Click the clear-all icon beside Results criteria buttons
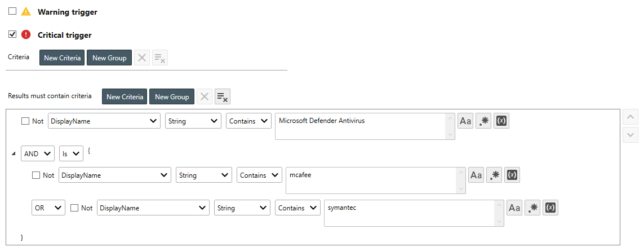Image resolution: width=644 pixels, height=251 pixels. click(223, 97)
